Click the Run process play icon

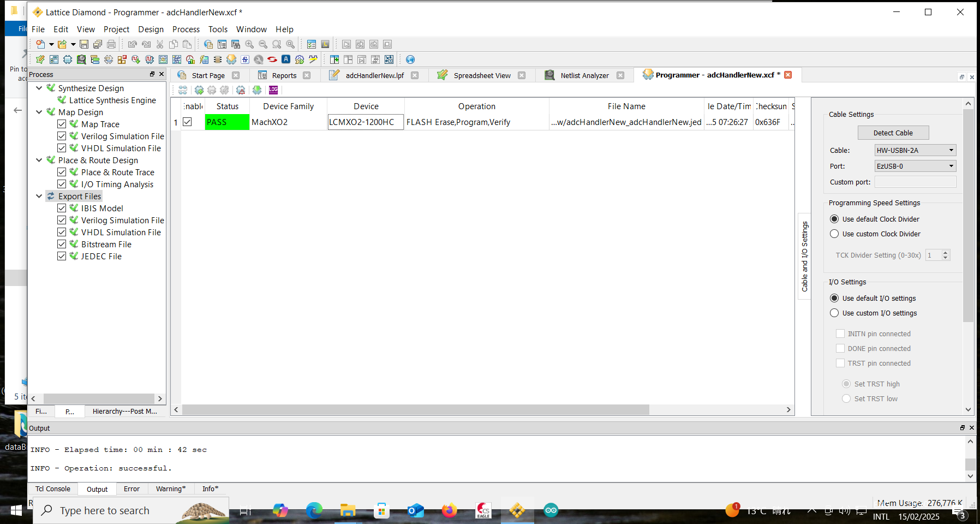click(346, 44)
